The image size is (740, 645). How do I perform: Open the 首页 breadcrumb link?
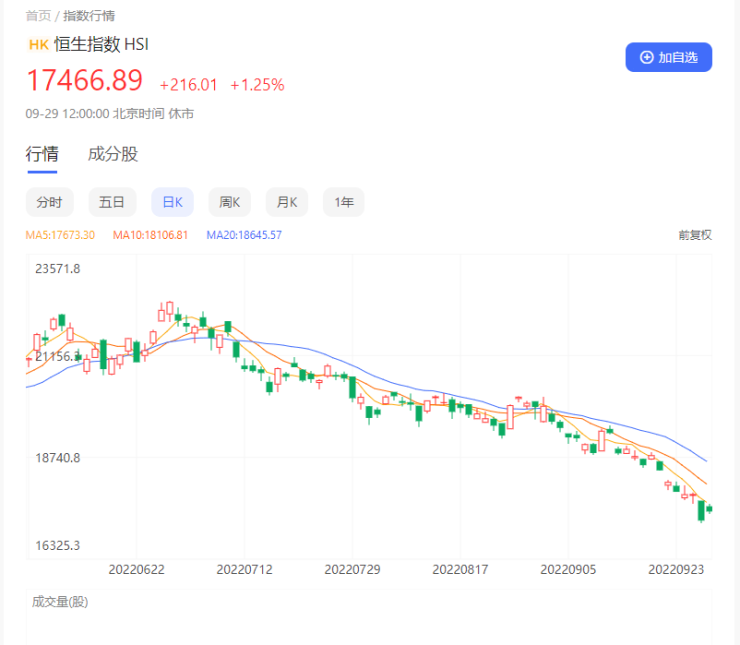pyautogui.click(x=38, y=16)
